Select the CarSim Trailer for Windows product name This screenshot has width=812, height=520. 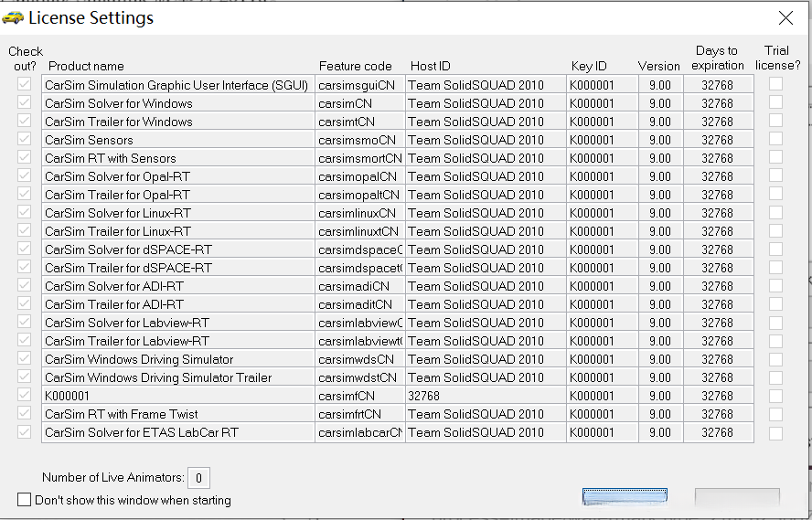[119, 122]
